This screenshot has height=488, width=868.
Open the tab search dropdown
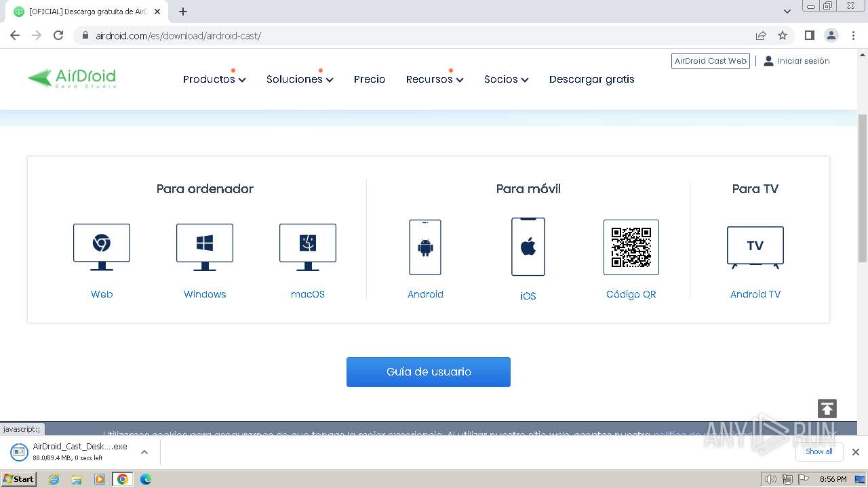pyautogui.click(x=787, y=12)
